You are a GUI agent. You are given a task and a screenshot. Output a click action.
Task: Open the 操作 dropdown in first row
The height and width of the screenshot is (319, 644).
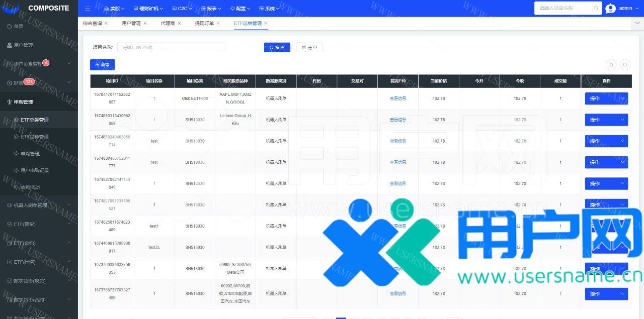click(x=606, y=98)
